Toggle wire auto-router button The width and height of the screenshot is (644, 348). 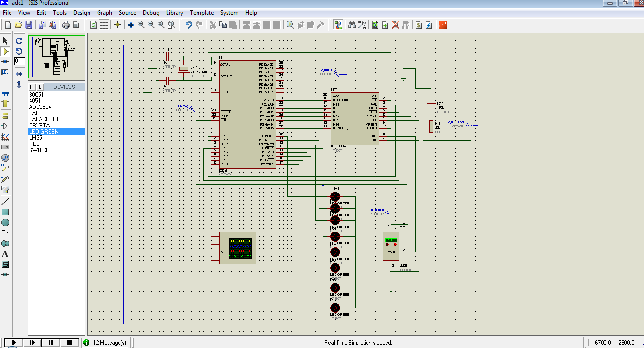(338, 25)
